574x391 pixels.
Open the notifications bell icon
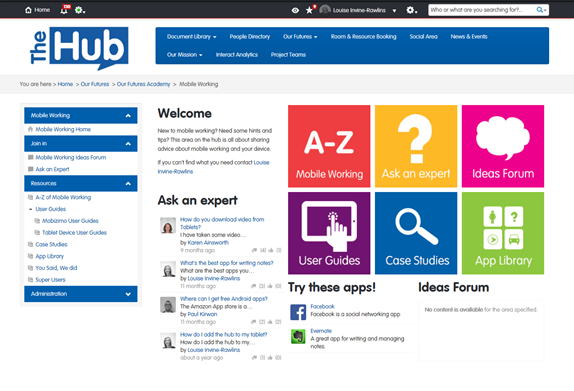64,10
